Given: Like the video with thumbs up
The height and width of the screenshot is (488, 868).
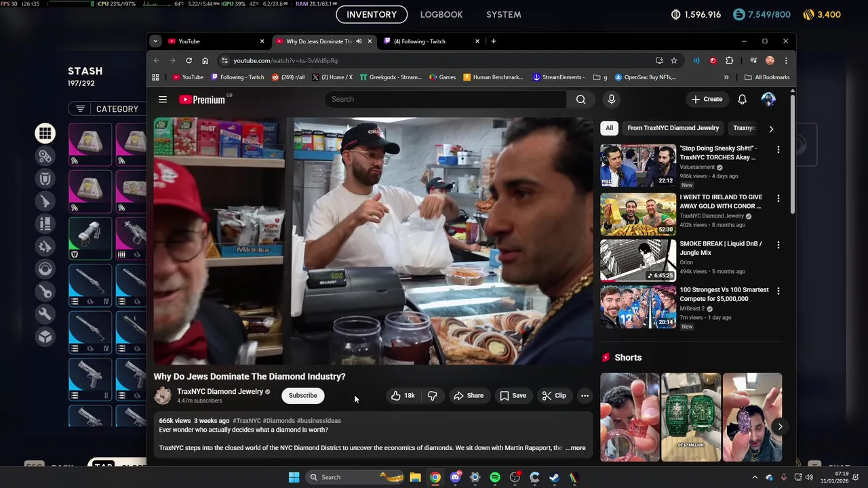Looking at the screenshot, I should [402, 395].
